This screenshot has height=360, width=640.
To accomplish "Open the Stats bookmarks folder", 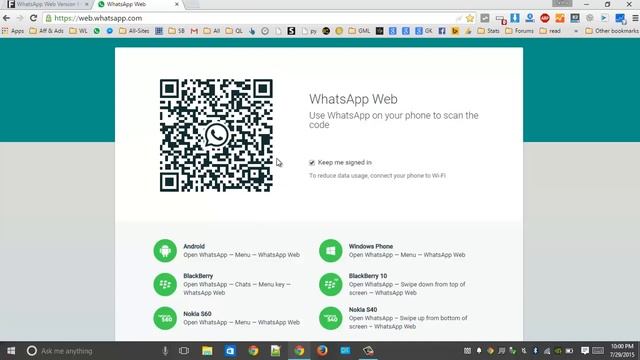I will tap(489, 31).
